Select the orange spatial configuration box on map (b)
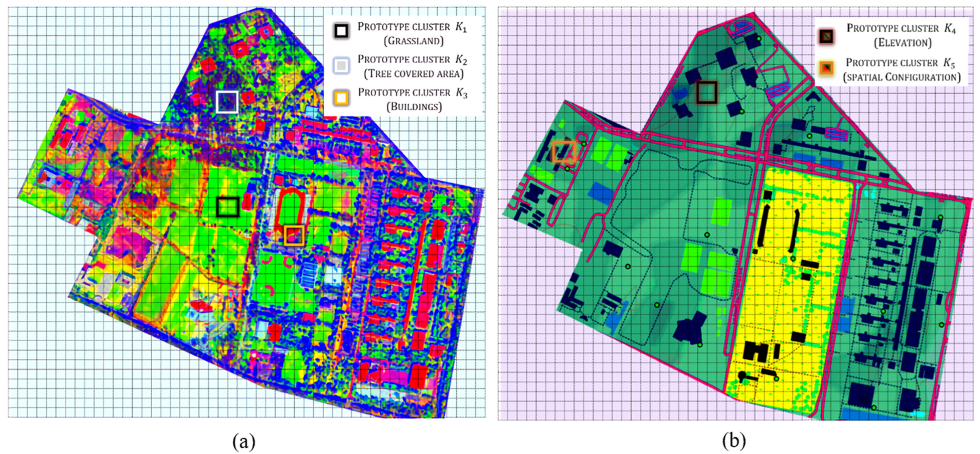The height and width of the screenshot is (454, 980). 564,151
